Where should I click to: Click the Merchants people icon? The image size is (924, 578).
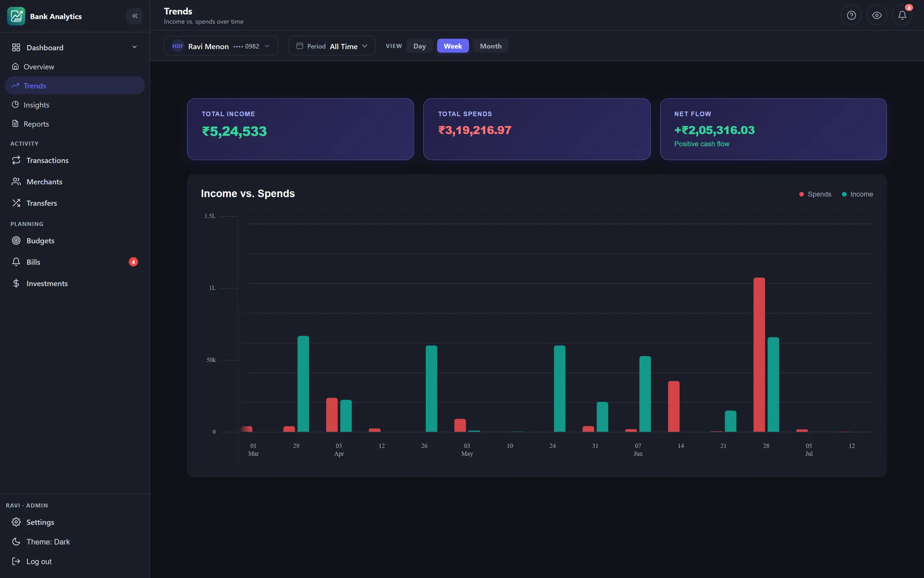point(16,181)
